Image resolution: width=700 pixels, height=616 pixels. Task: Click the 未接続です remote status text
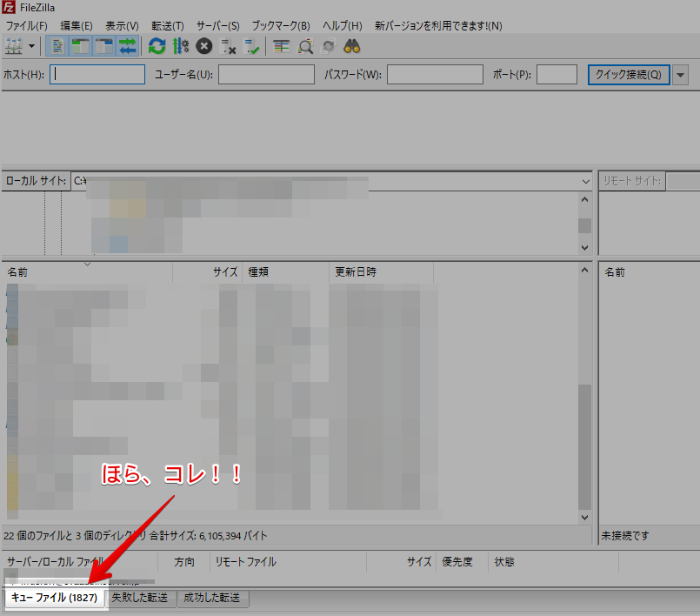(625, 536)
